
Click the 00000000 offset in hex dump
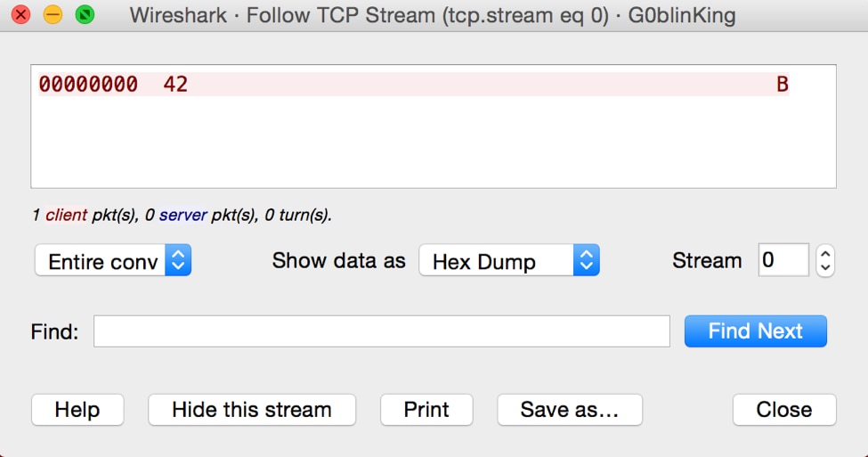(x=88, y=85)
